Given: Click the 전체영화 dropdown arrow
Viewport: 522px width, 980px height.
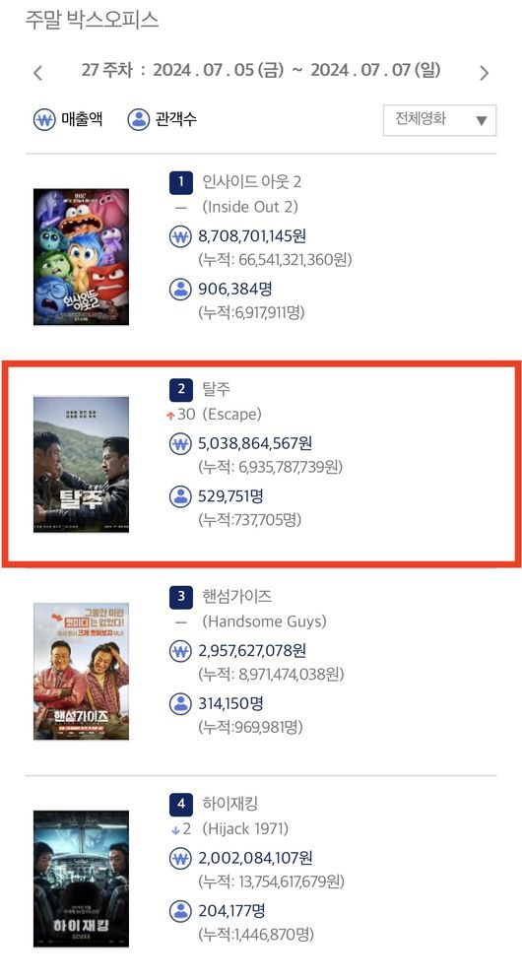Looking at the screenshot, I should [x=481, y=120].
